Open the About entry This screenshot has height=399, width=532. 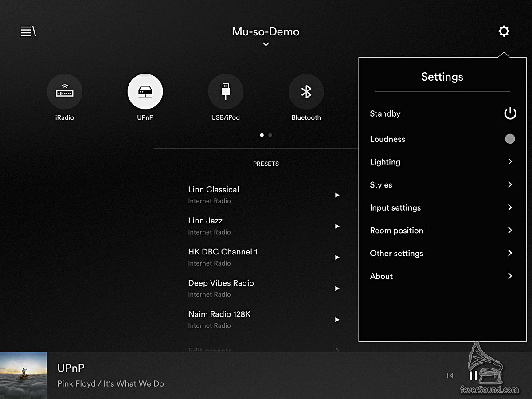pyautogui.click(x=442, y=276)
